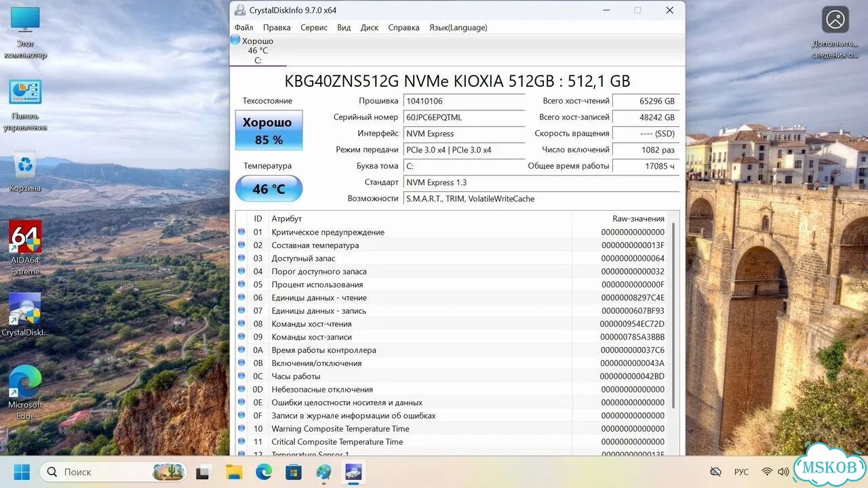
Task: Click the attribute list vertical scrollbar
Action: 673,315
